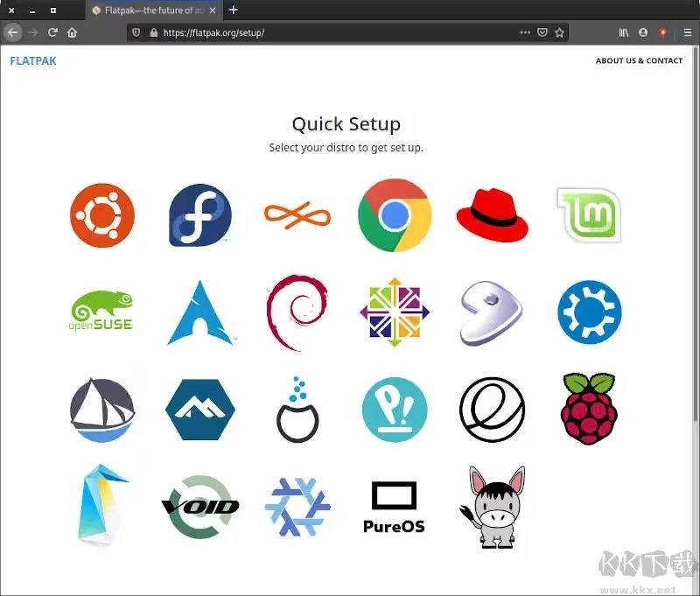Reload the current page
Viewport: 700px width, 596px height.
tap(52, 32)
